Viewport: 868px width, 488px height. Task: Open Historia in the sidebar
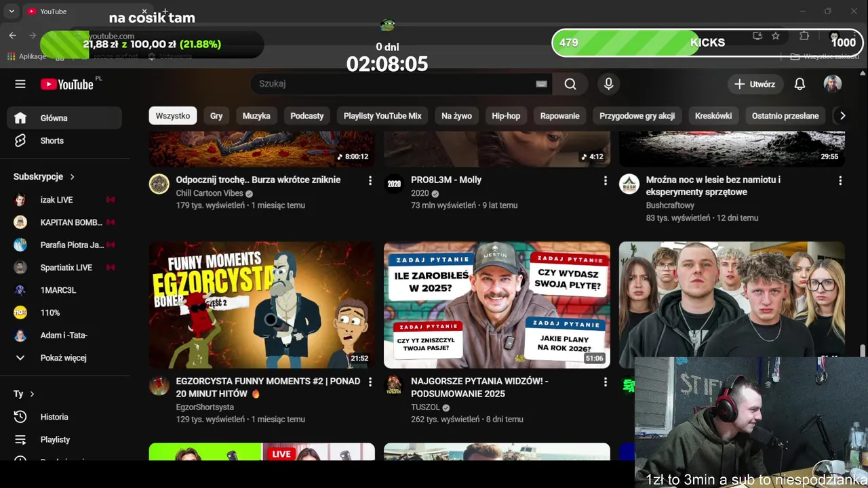[x=64, y=417]
